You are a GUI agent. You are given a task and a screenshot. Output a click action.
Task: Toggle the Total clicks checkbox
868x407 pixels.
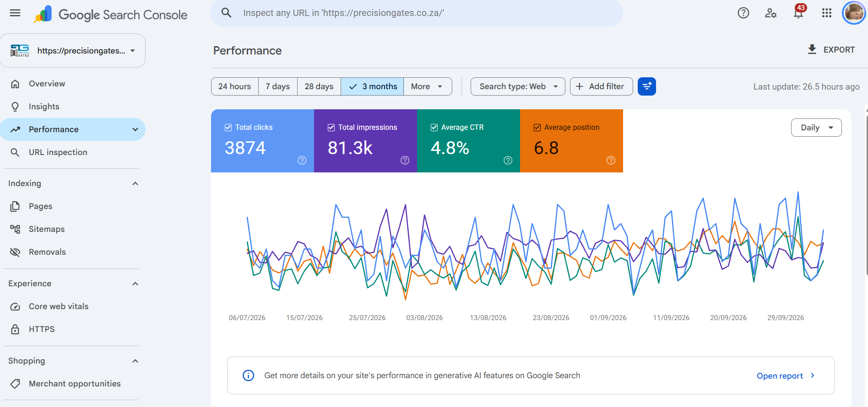(228, 128)
